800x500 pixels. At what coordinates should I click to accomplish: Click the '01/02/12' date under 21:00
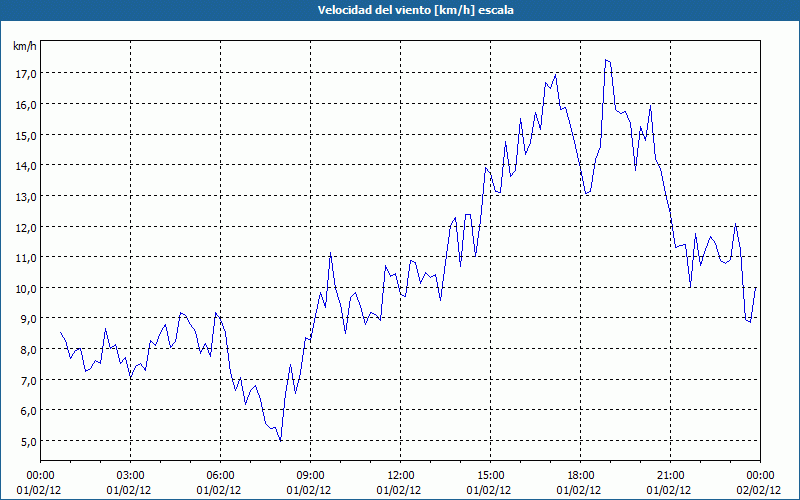coord(669,490)
